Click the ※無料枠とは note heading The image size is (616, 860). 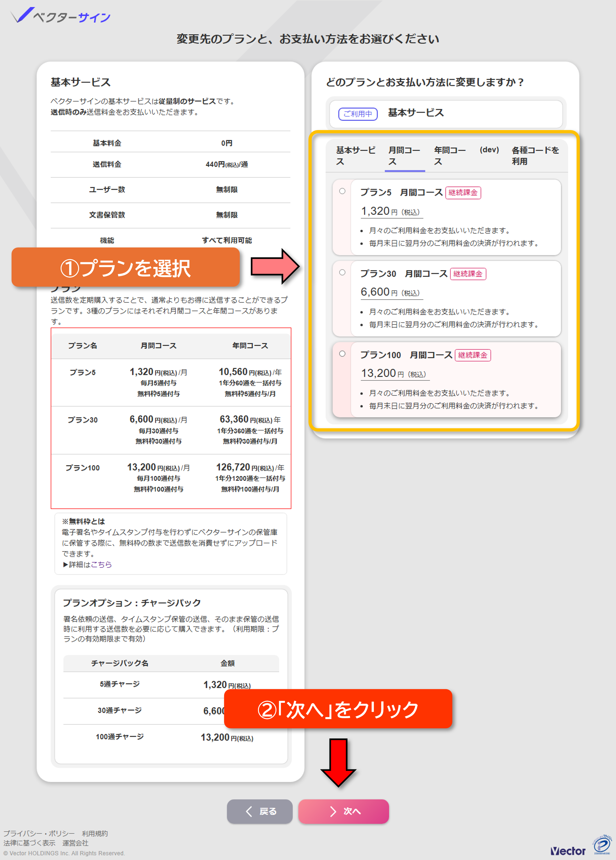pos(83,521)
